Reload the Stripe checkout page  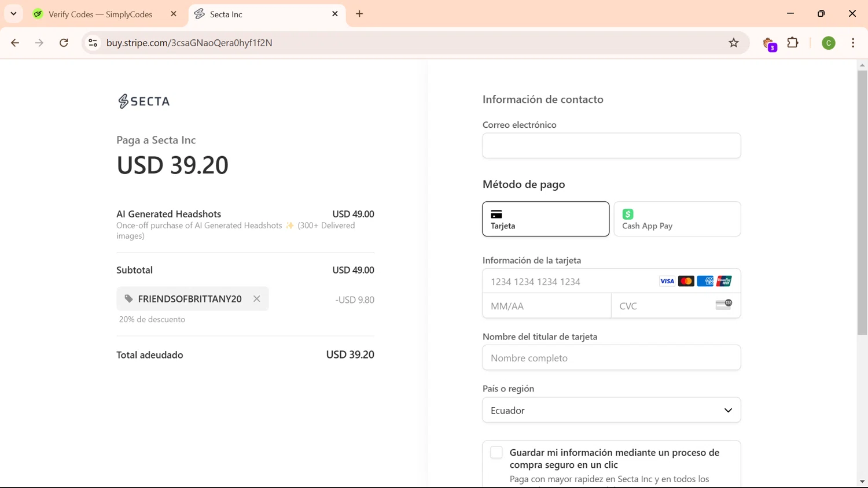(x=64, y=43)
